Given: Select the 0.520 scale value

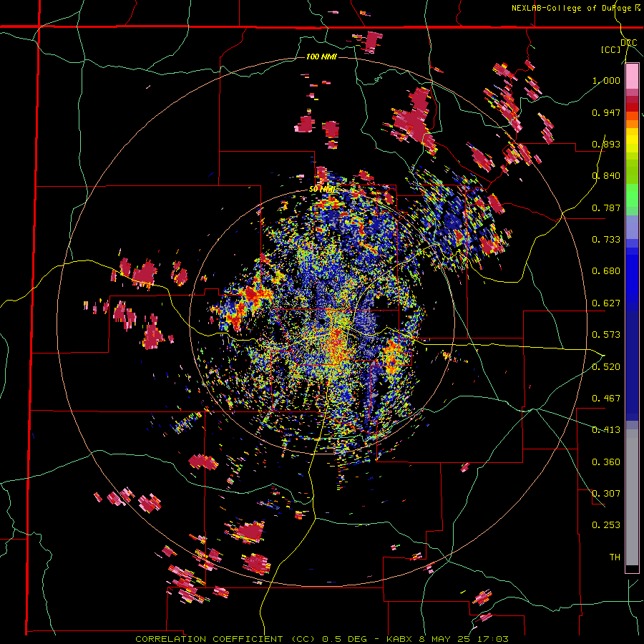Looking at the screenshot, I should pos(606,367).
